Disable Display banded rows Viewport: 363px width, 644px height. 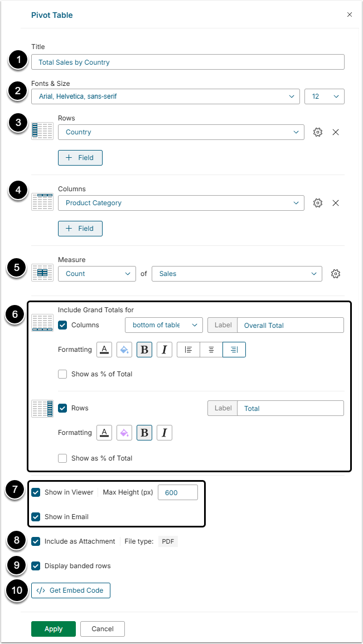tap(36, 566)
